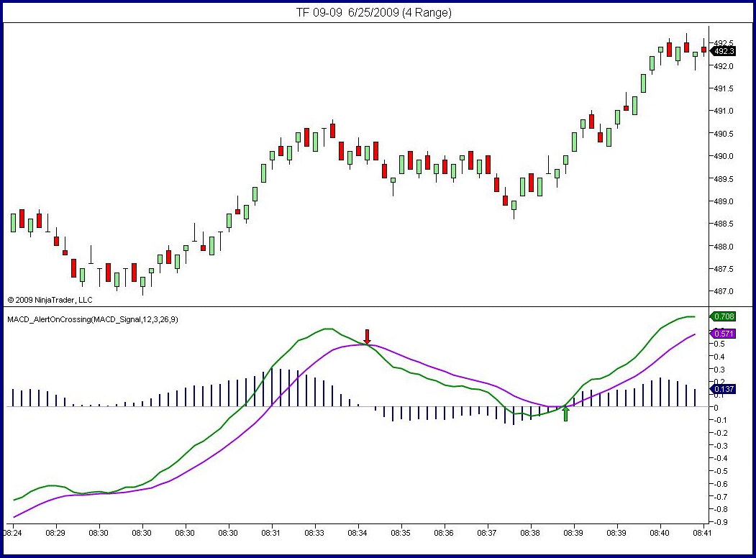Click the 08:36 label on time axis
The height and width of the screenshot is (558, 756).
444,533
